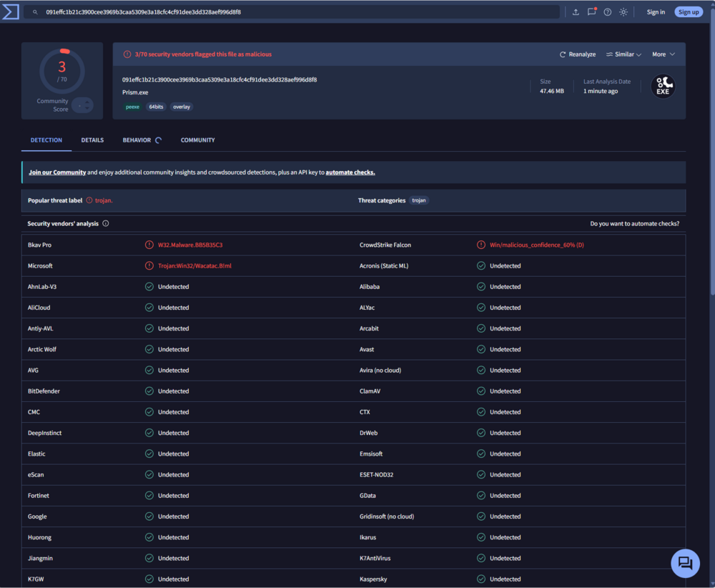Click info icon beside Security vendors' analysis

tap(106, 223)
